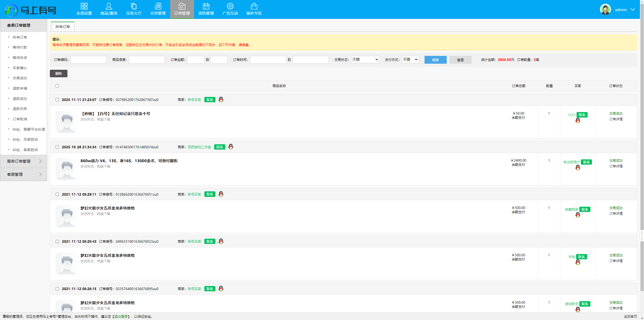Click QQ penguin icon beside 西西游戏工作室
Screen dimensions: 644x320
pyautogui.click(x=231, y=147)
